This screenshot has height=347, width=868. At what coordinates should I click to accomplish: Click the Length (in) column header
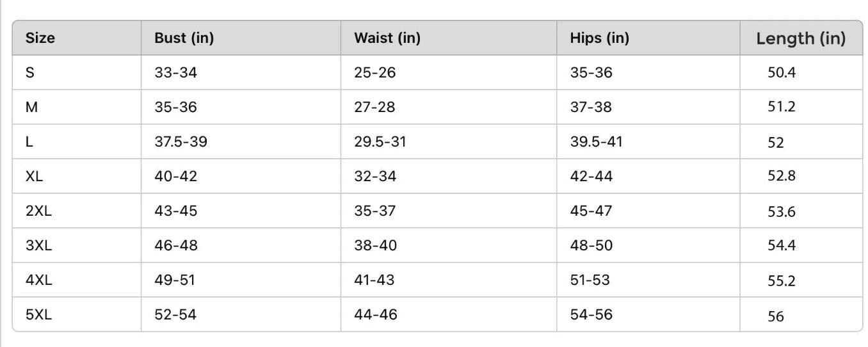coord(800,38)
